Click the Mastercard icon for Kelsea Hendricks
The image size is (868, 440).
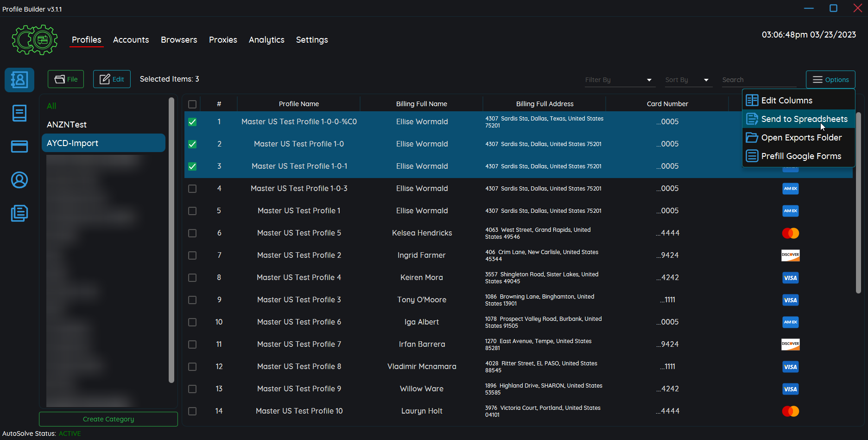tap(791, 233)
